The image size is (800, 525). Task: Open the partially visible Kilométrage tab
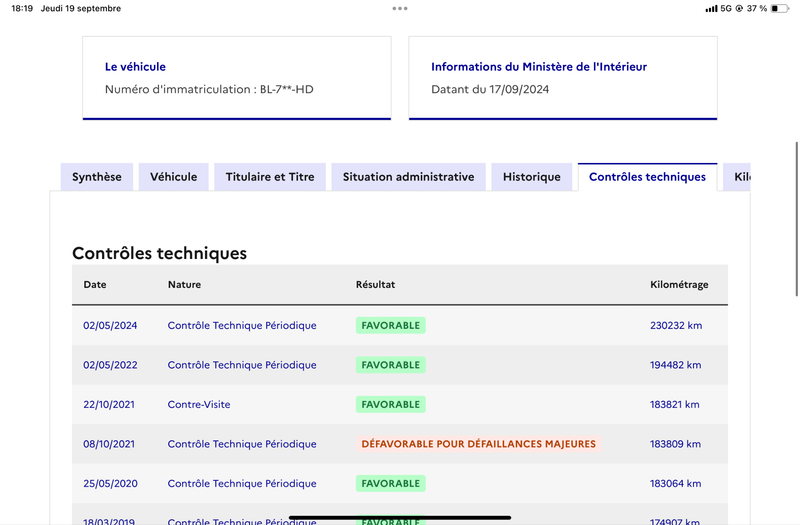pyautogui.click(x=737, y=177)
